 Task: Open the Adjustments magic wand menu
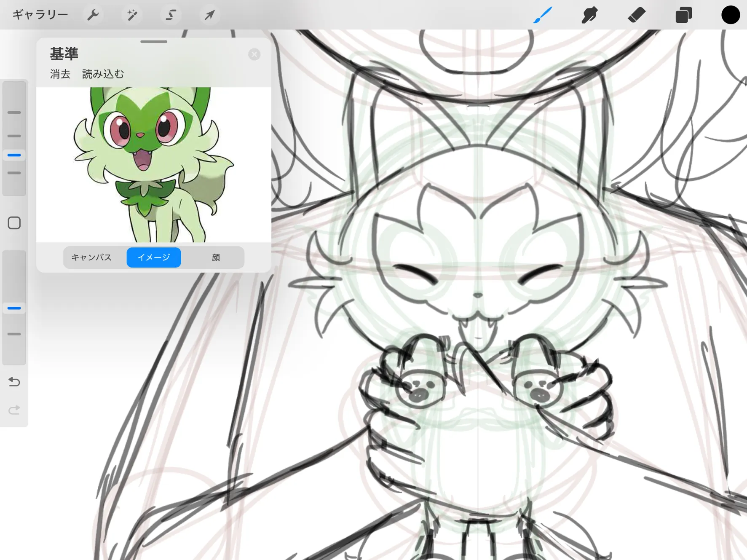click(x=132, y=15)
